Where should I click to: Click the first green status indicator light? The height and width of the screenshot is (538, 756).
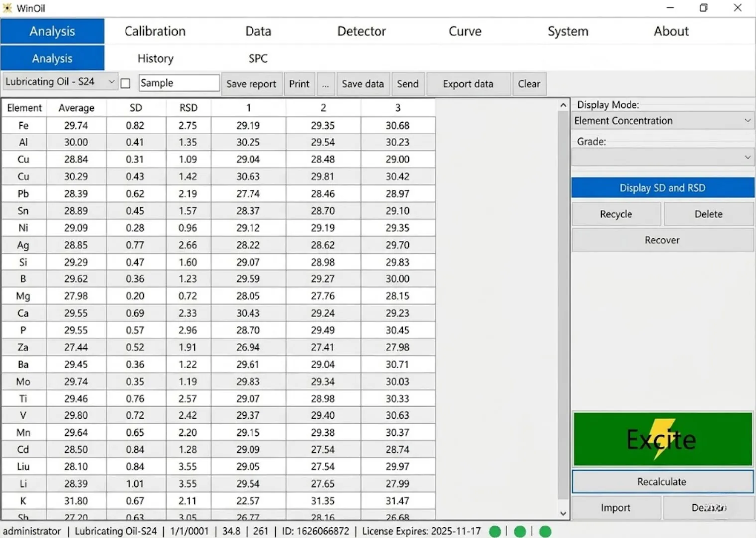coord(495,531)
